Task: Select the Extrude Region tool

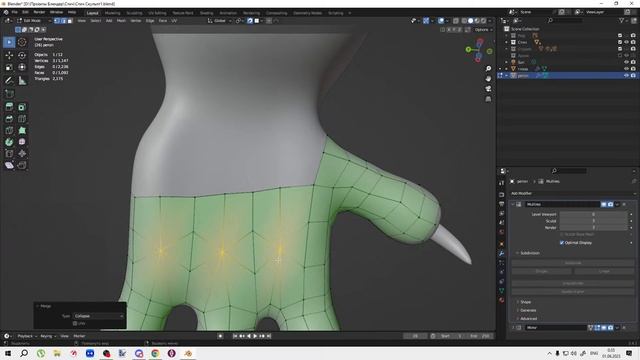Action: point(9,107)
